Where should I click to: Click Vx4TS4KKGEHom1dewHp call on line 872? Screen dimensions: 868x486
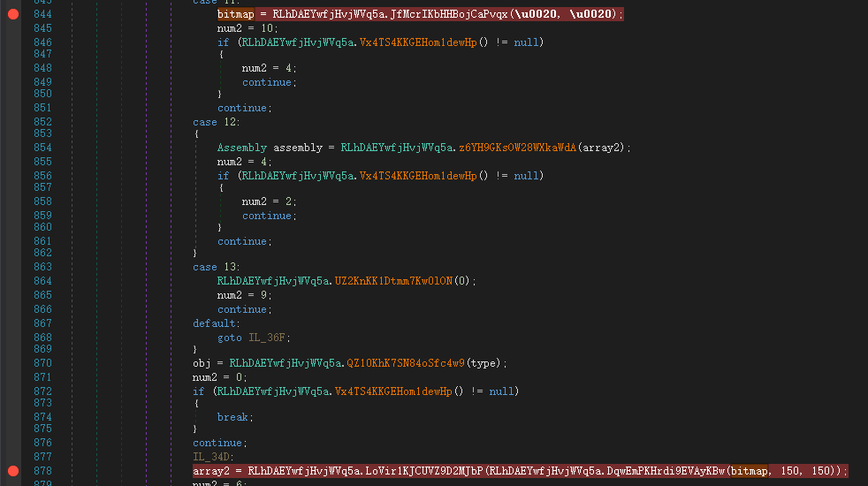393,391
